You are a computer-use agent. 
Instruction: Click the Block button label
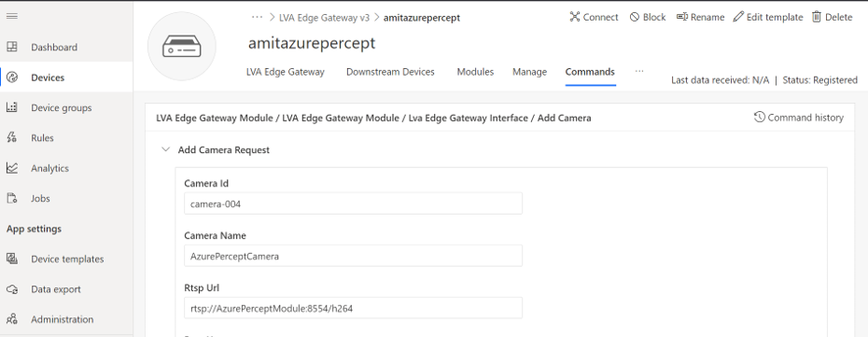654,17
